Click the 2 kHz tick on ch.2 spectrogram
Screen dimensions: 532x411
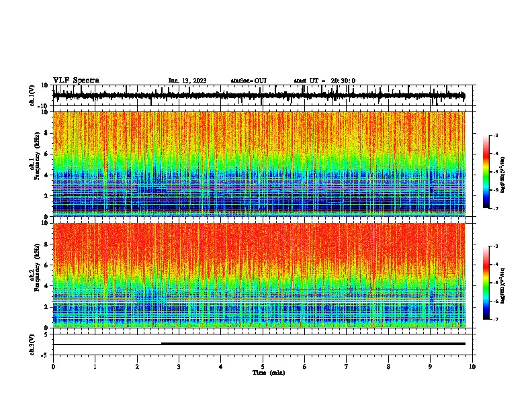pos(46,307)
